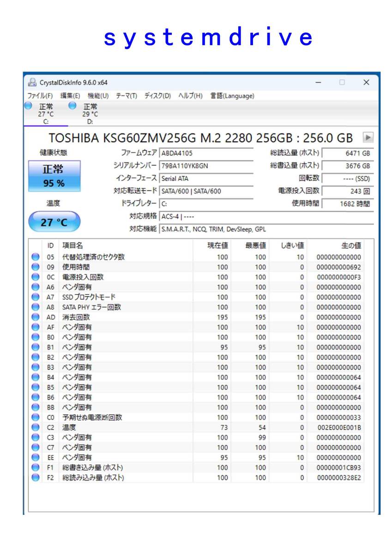
Task: Select raw value 0000000328E2 in F2 row
Action: (339, 478)
